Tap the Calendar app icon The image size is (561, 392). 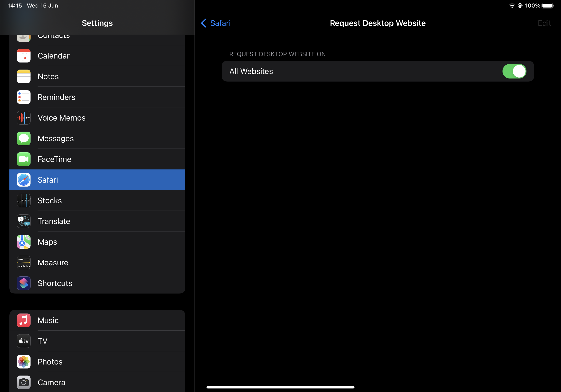tap(24, 56)
